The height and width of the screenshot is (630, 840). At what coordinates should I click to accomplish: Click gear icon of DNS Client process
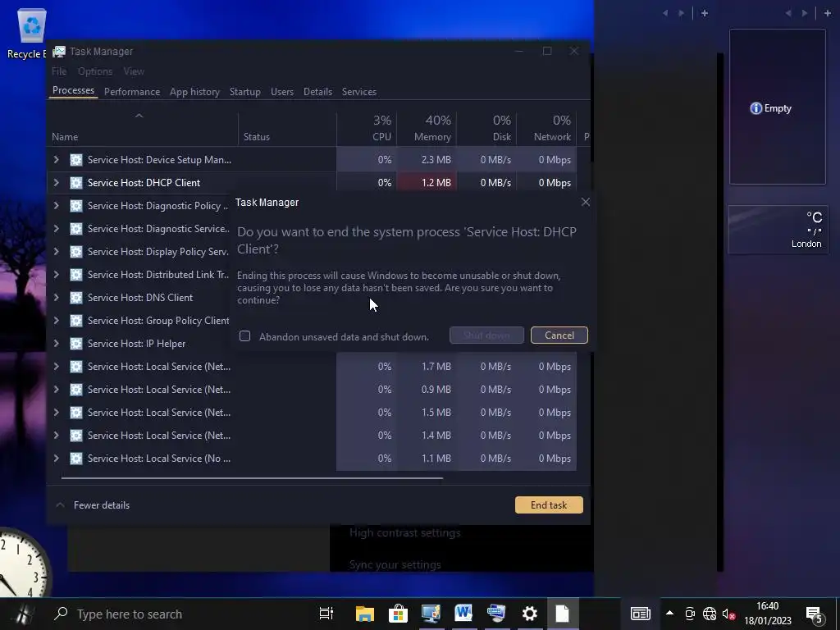coord(76,297)
